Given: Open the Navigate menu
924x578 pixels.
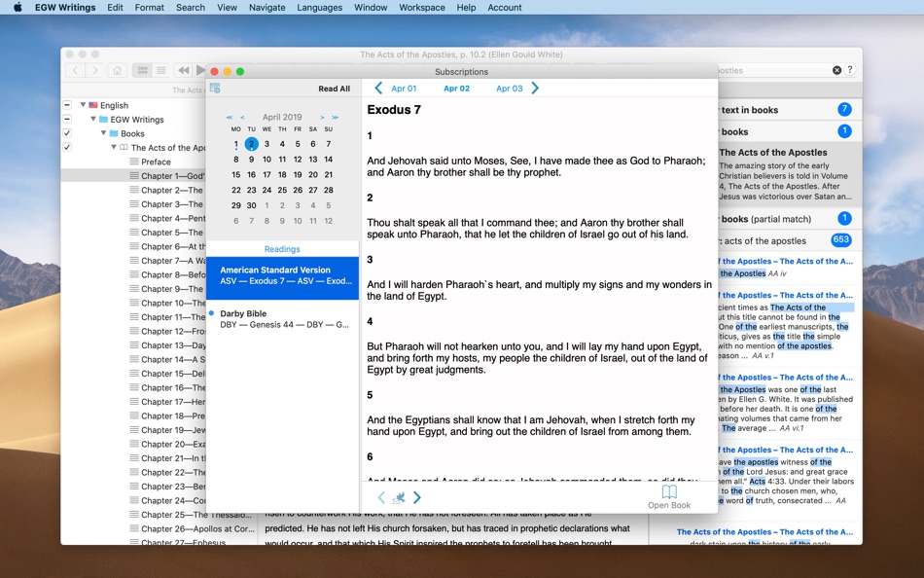Looking at the screenshot, I should coord(267,8).
